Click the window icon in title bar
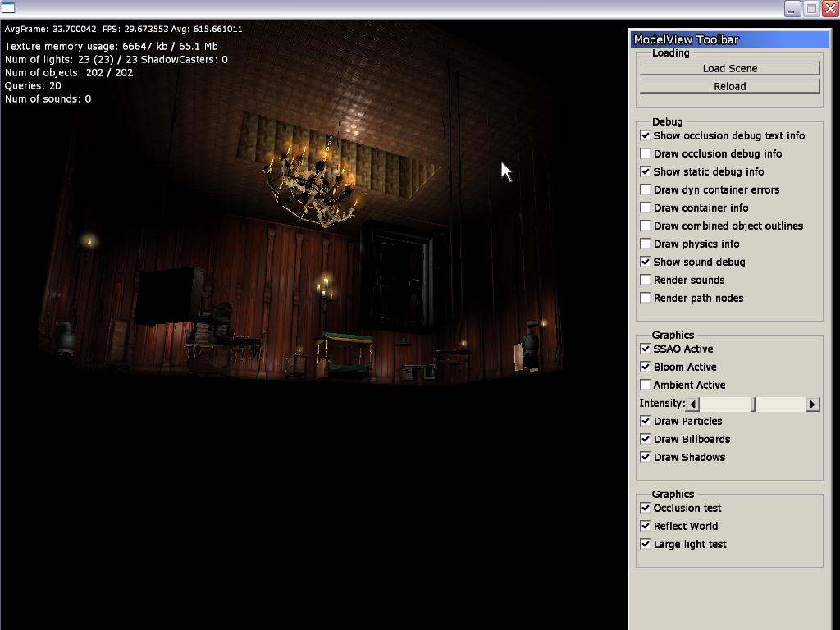The height and width of the screenshot is (630, 840). pyautogui.click(x=9, y=8)
